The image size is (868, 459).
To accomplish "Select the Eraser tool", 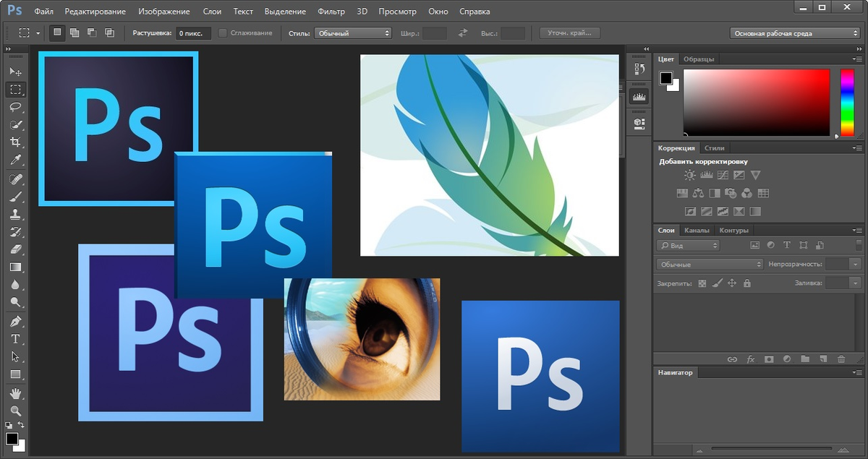I will 15,249.
